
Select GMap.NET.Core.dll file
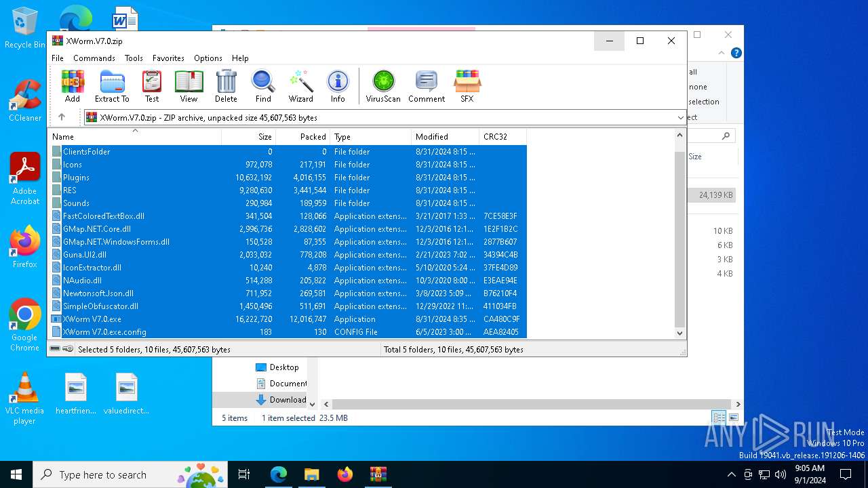[x=288, y=229]
